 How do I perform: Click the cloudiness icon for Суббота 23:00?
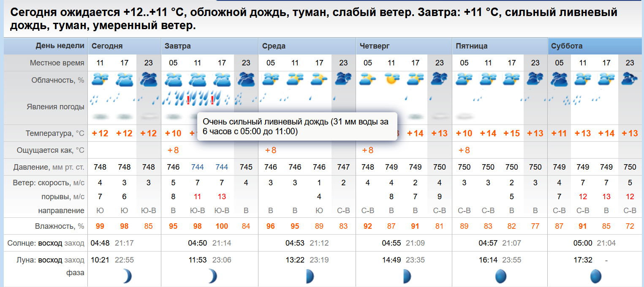click(x=630, y=79)
